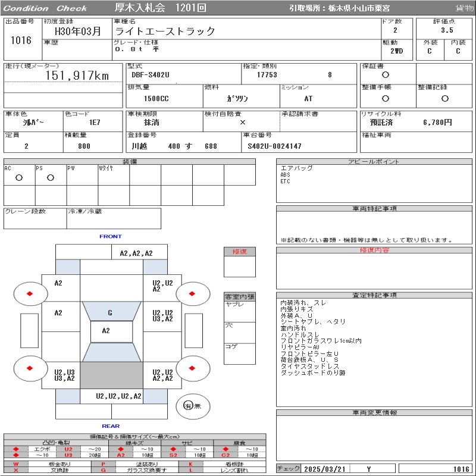Click the U2,U3 U3,A2 rear-left bed damage note
Screen dimensions: 476x476
(64, 375)
